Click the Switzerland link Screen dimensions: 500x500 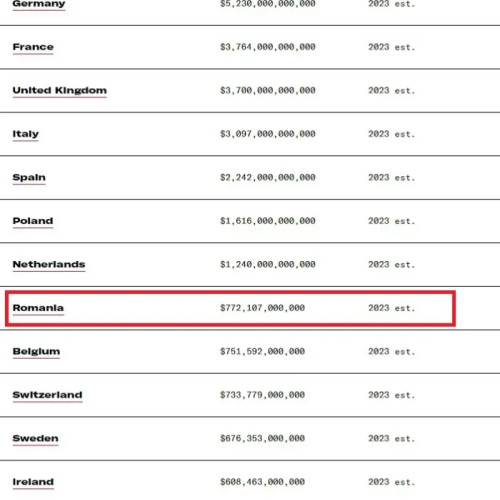click(47, 395)
